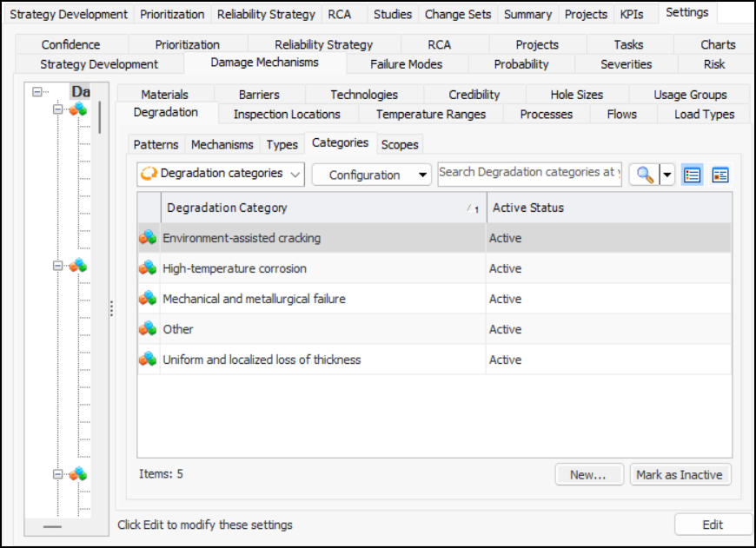Switch to list view icon
Screen dimensions: 756x548
click(692, 175)
